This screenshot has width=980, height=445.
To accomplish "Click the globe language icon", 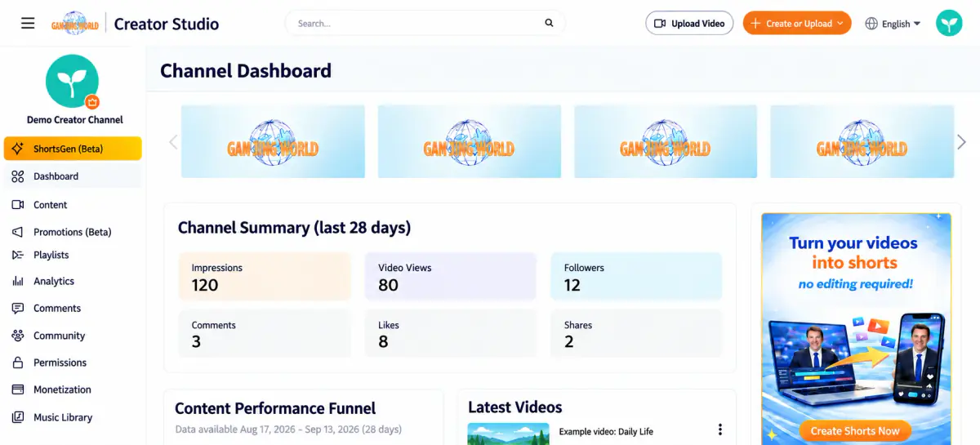I will [x=871, y=24].
